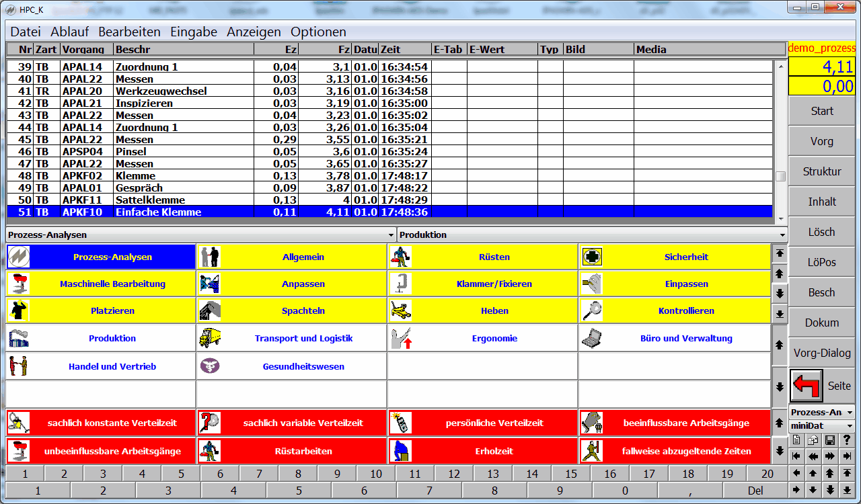Click the floppy disk save icon
Image resolution: width=861 pixels, height=504 pixels.
tap(830, 440)
